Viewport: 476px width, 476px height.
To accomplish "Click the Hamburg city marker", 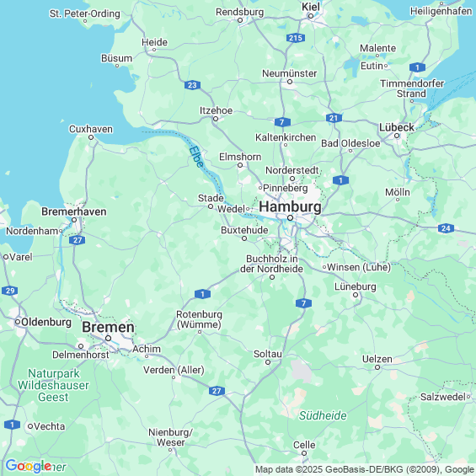I will [x=290, y=217].
